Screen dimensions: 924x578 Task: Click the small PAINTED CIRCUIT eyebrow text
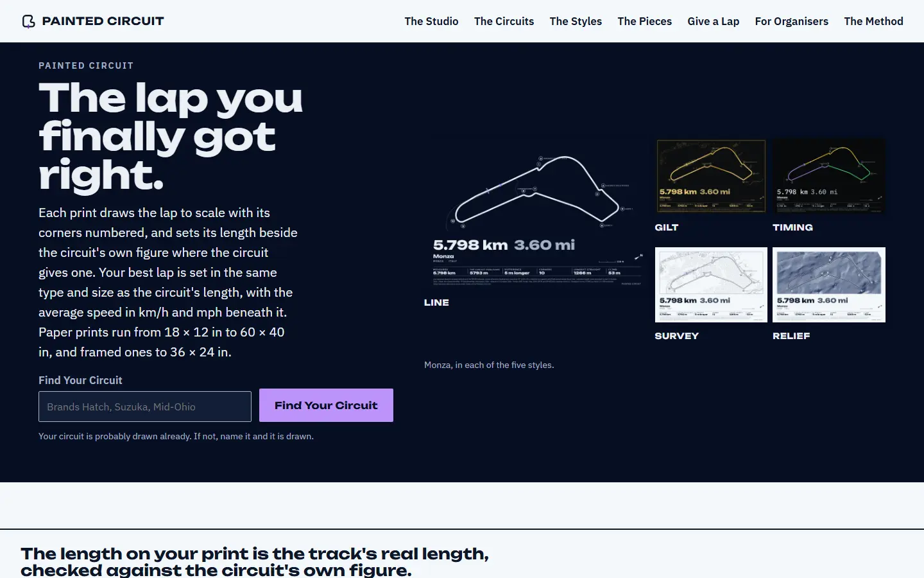[86, 66]
